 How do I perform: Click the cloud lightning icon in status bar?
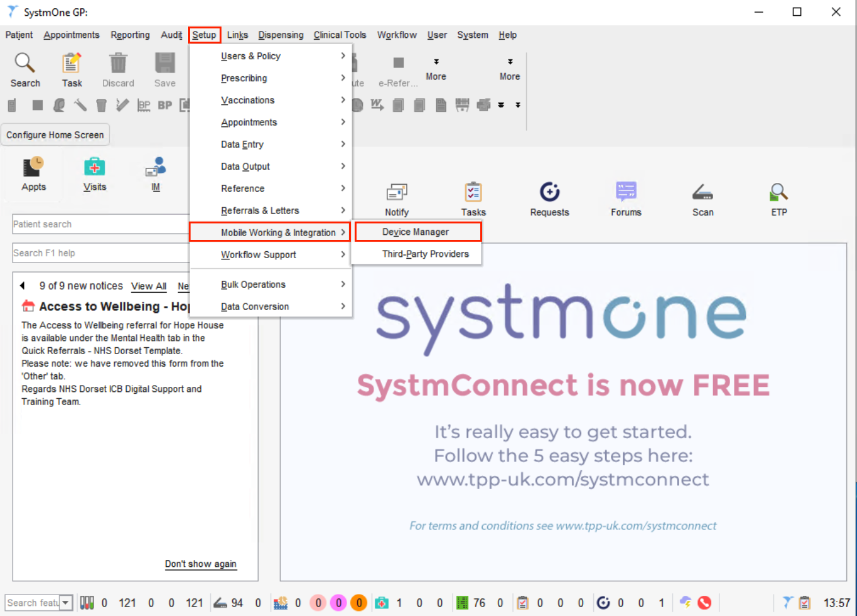pos(685,603)
